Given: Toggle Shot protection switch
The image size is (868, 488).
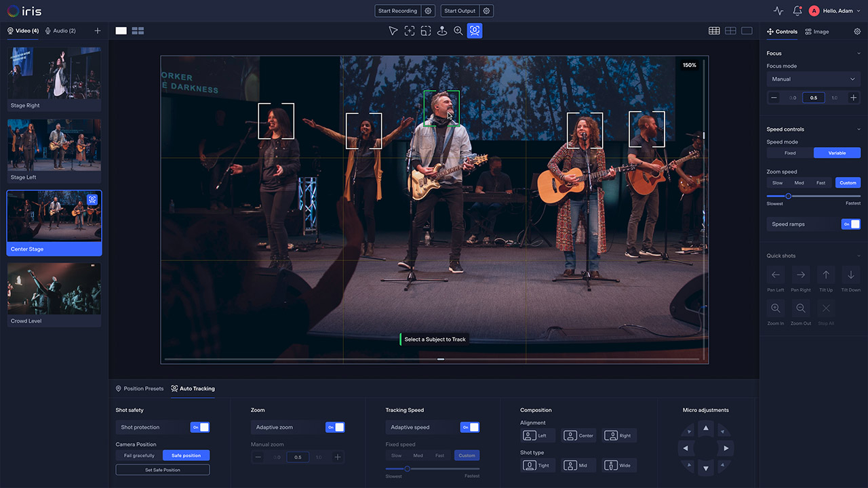Looking at the screenshot, I should [200, 427].
